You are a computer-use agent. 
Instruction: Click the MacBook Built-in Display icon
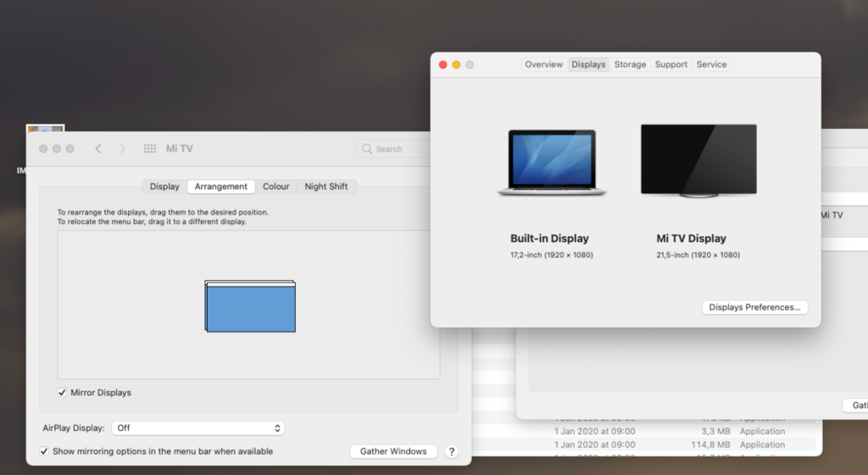click(x=552, y=163)
